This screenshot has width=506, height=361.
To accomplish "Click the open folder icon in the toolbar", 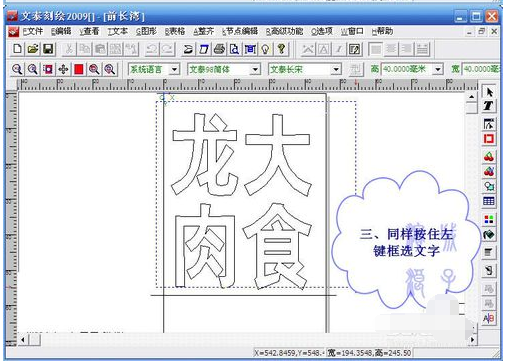I will 33,49.
